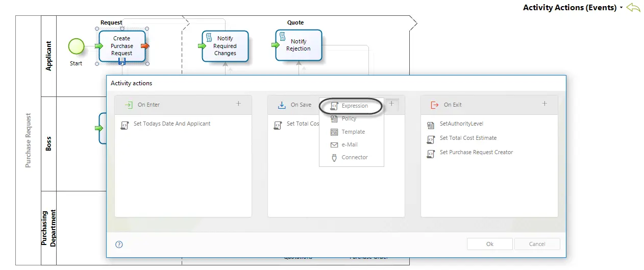The width and height of the screenshot is (644, 270).
Task: Click the Notify Rejection task shape
Action: (299, 45)
